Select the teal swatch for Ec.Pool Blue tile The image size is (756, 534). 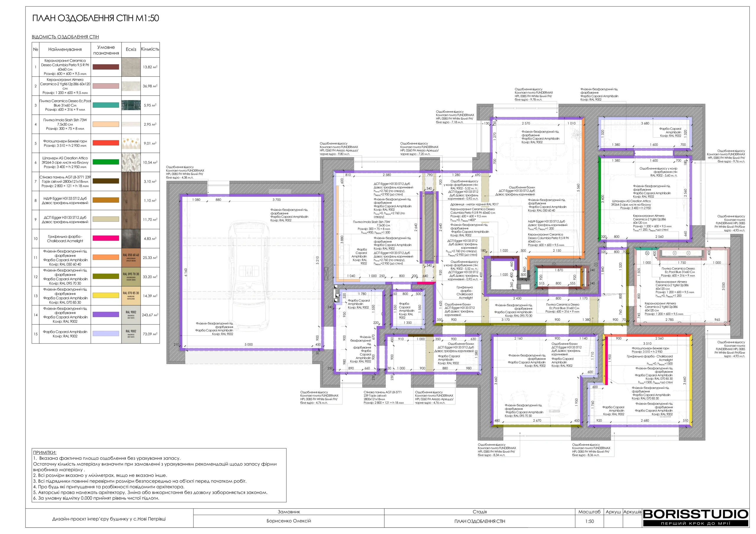(106, 105)
